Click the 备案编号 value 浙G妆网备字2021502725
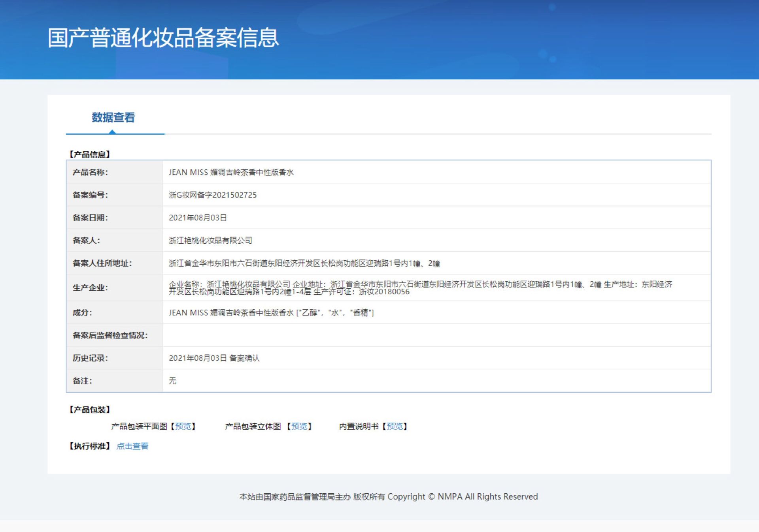This screenshot has width=759, height=532. tap(213, 195)
